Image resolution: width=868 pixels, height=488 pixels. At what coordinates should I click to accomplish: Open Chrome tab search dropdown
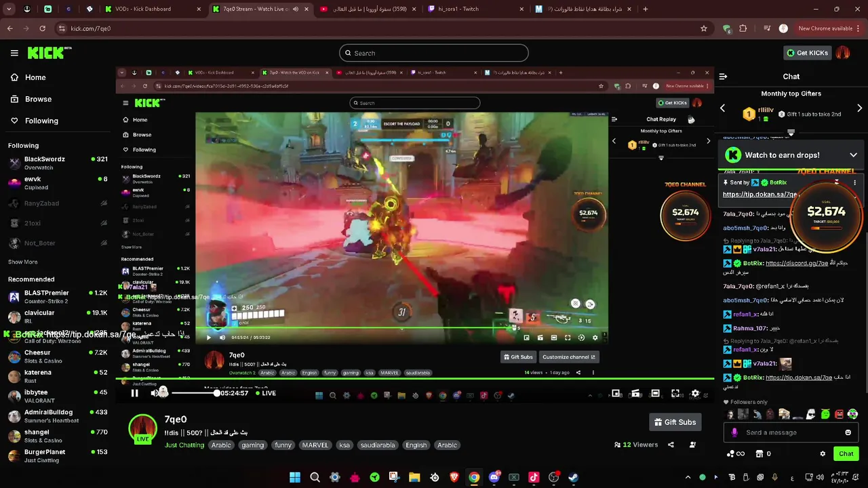coord(9,9)
